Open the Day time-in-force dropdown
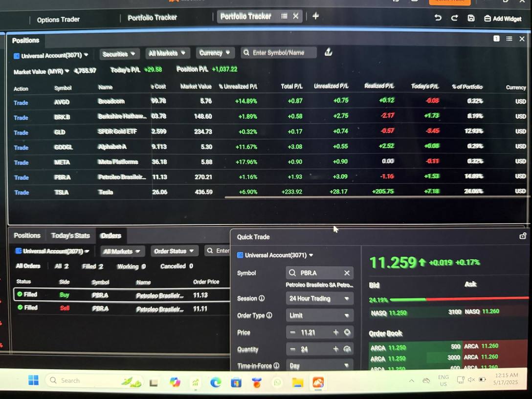 [319, 365]
